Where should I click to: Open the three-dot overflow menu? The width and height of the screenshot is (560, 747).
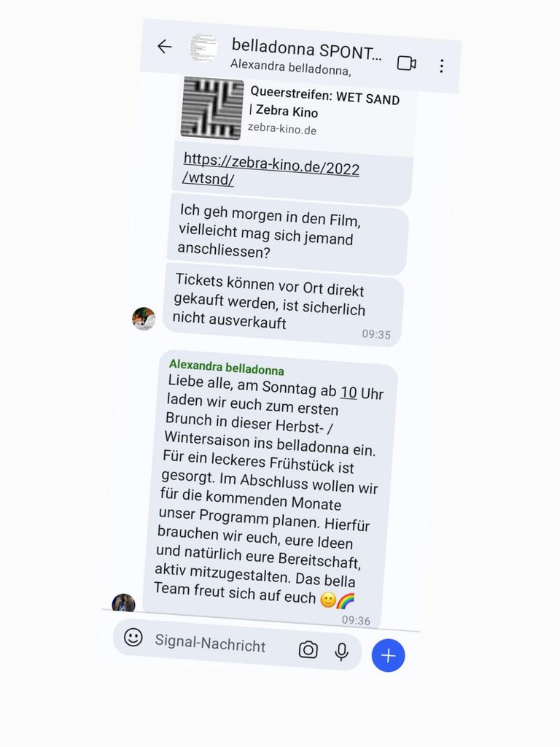pyautogui.click(x=442, y=66)
